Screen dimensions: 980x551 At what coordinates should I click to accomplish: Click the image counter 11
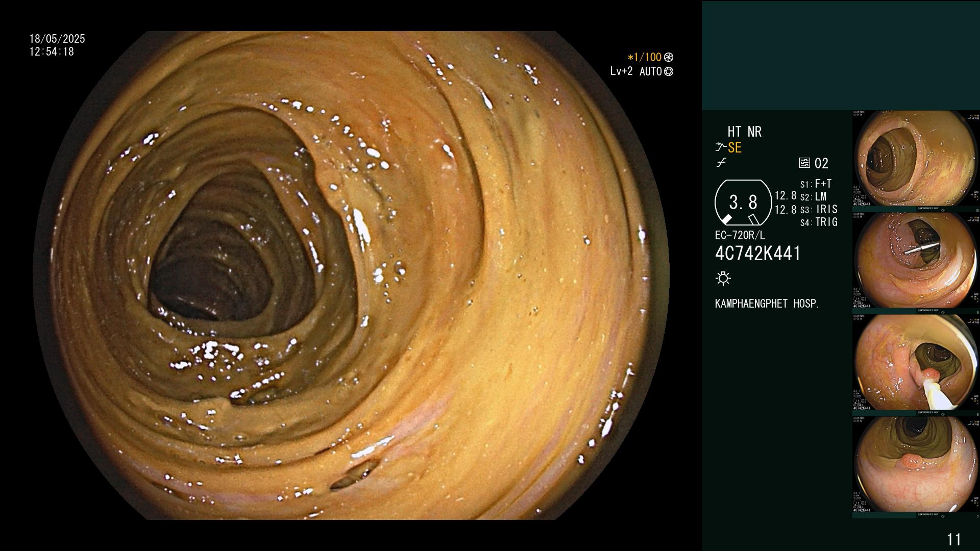pyautogui.click(x=954, y=539)
